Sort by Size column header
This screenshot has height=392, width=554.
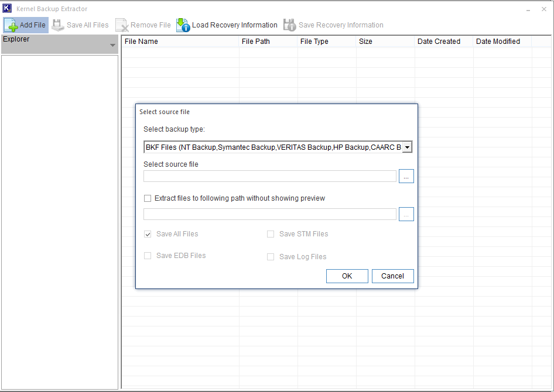click(385, 42)
